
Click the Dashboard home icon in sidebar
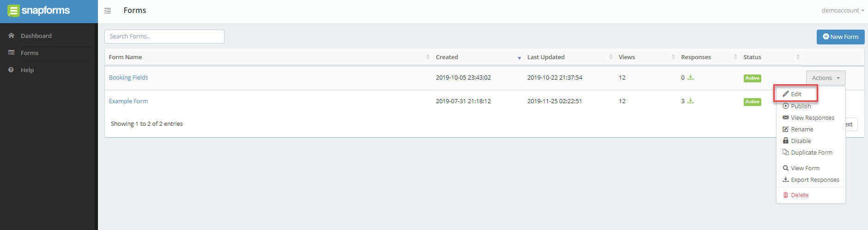pyautogui.click(x=12, y=36)
